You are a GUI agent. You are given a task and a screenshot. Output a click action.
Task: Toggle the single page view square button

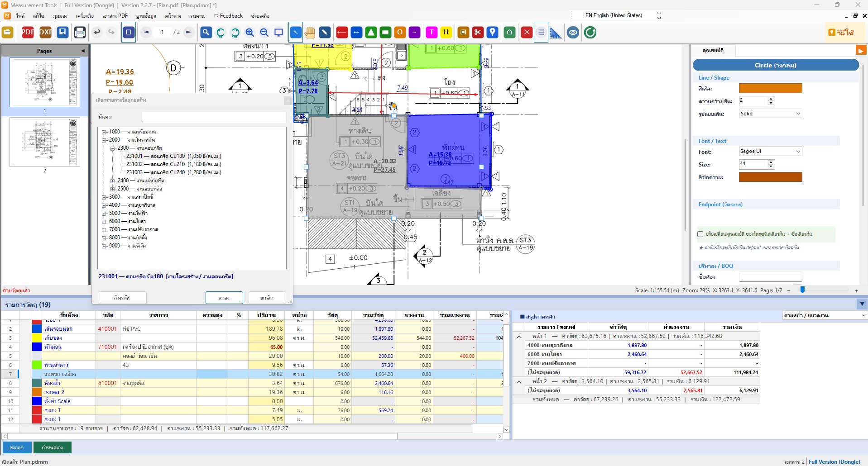click(x=129, y=32)
